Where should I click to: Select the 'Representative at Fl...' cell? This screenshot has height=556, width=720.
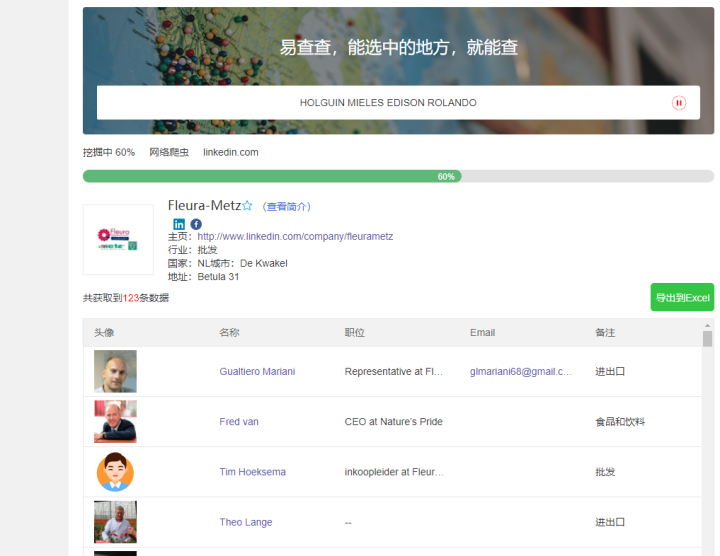394,371
